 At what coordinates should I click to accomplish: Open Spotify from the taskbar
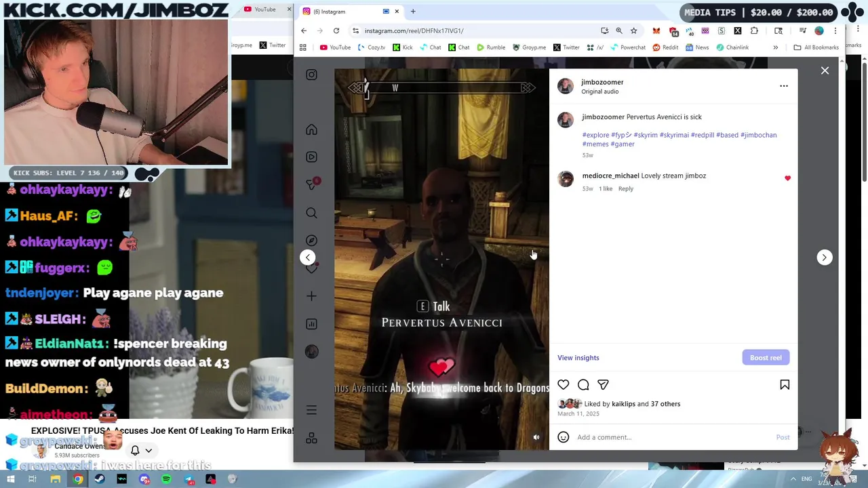coord(167,479)
